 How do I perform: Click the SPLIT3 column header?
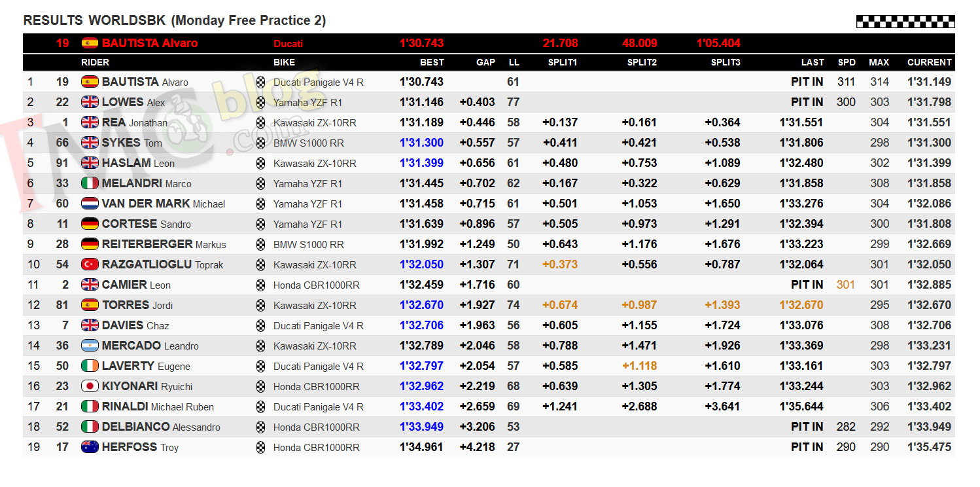[x=726, y=62]
